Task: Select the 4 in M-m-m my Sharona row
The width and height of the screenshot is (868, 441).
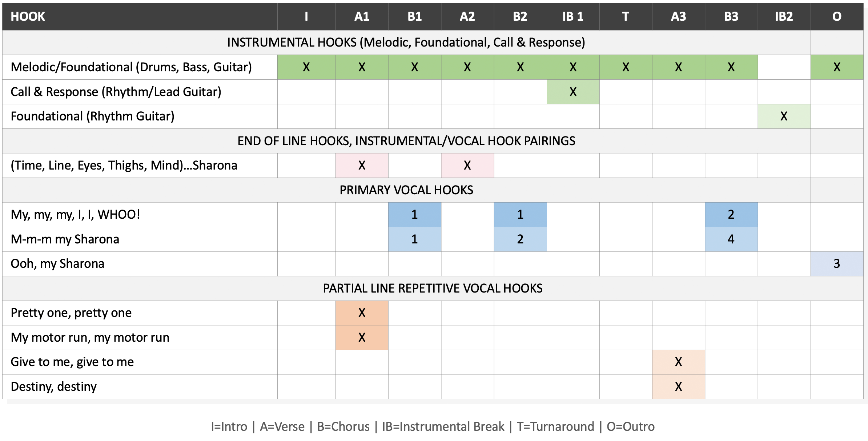Action: pyautogui.click(x=731, y=239)
